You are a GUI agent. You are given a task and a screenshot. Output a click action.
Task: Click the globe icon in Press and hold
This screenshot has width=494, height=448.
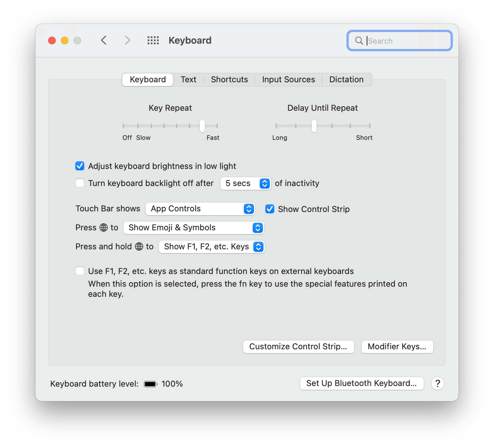pyautogui.click(x=138, y=246)
